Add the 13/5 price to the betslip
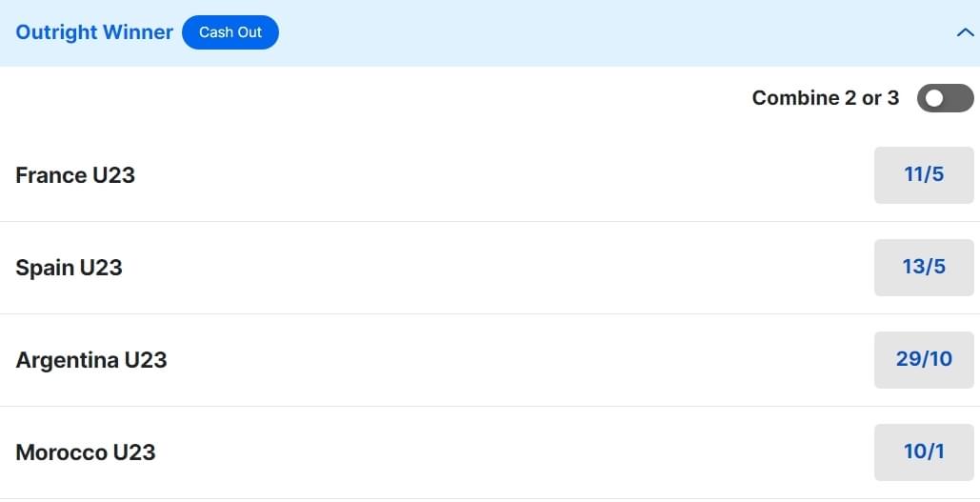Viewport: 980px width, 502px height. point(924,268)
